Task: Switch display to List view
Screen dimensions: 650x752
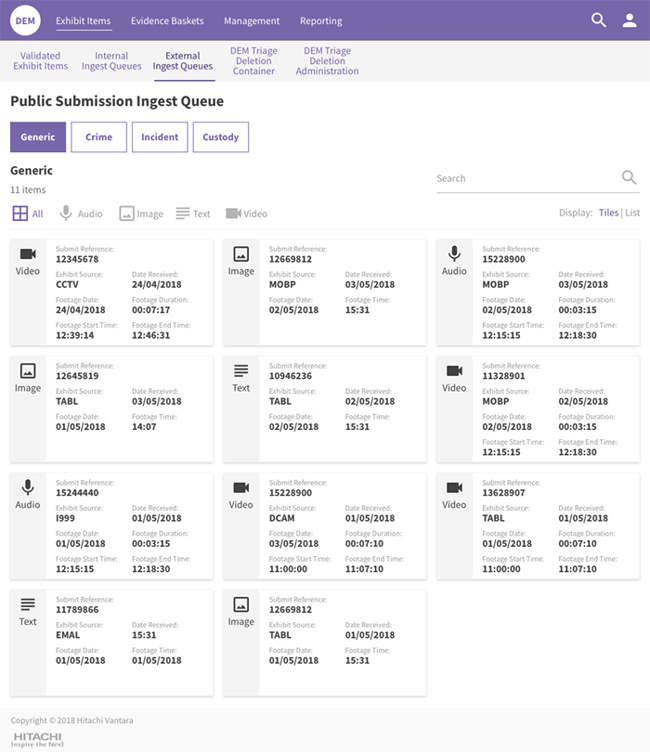Action: click(x=632, y=213)
